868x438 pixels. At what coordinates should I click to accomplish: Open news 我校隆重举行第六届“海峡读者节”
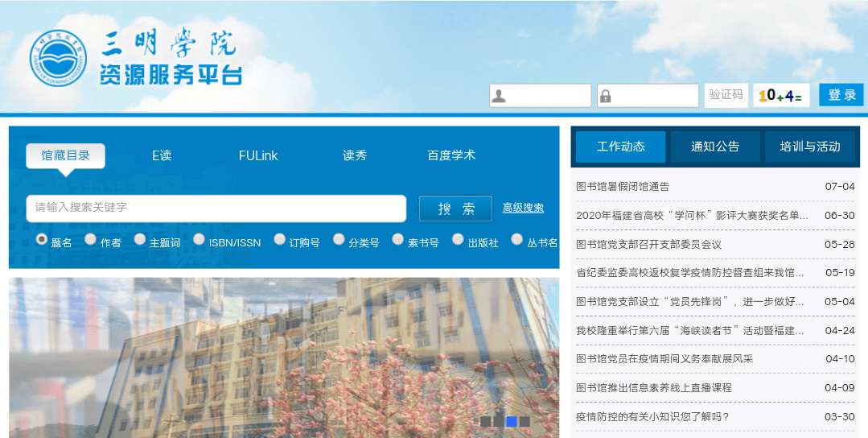click(x=689, y=331)
